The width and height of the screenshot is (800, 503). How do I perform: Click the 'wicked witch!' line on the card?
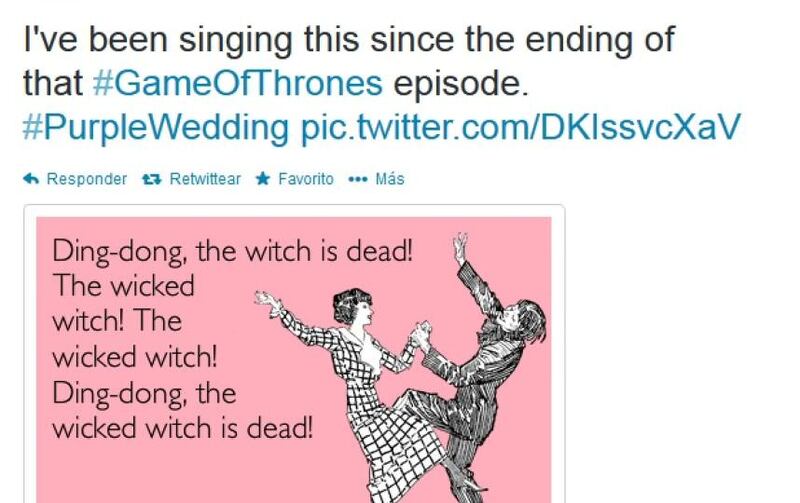[135, 357]
